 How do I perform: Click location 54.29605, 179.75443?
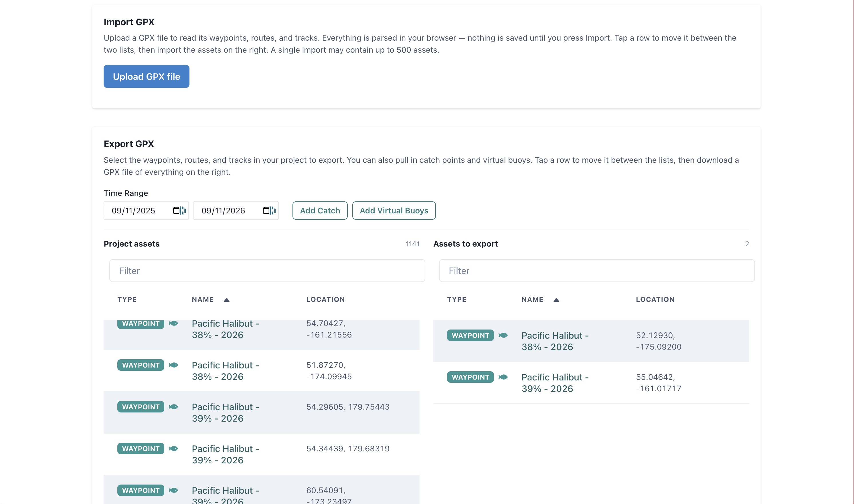348,407
